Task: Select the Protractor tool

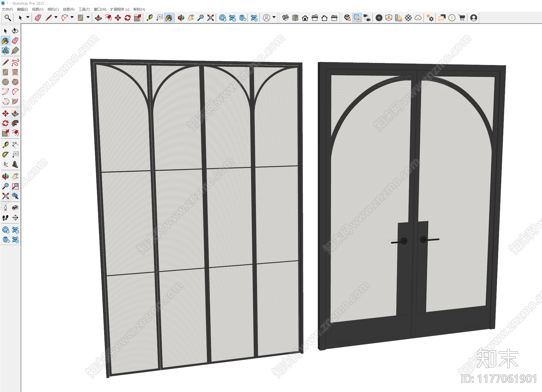Action: (x=5, y=155)
